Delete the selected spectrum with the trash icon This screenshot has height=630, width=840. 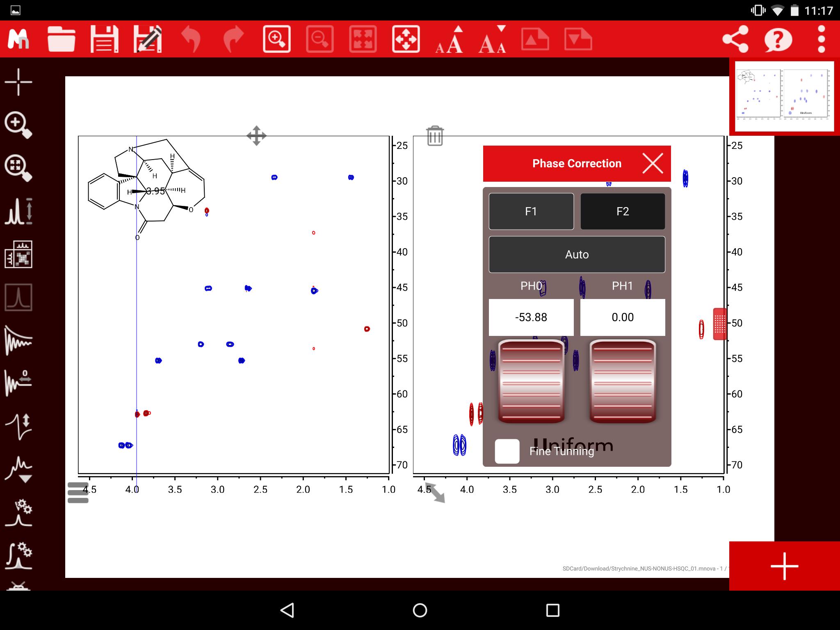click(435, 136)
